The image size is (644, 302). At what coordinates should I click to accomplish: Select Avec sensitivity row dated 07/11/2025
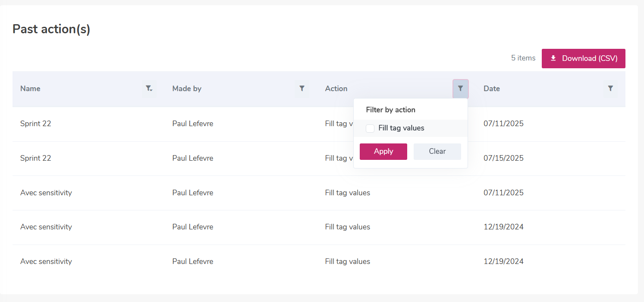tap(319, 193)
